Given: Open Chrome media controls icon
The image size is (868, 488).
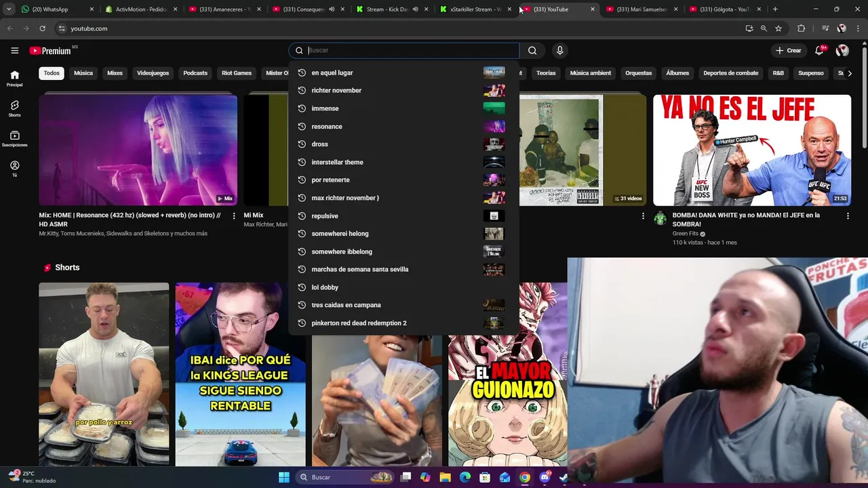Looking at the screenshot, I should pos(825,28).
